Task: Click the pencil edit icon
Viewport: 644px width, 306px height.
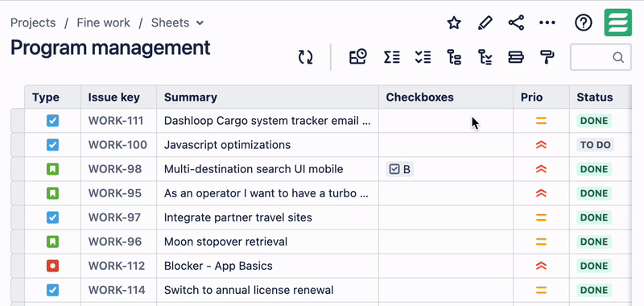Action: [x=485, y=23]
